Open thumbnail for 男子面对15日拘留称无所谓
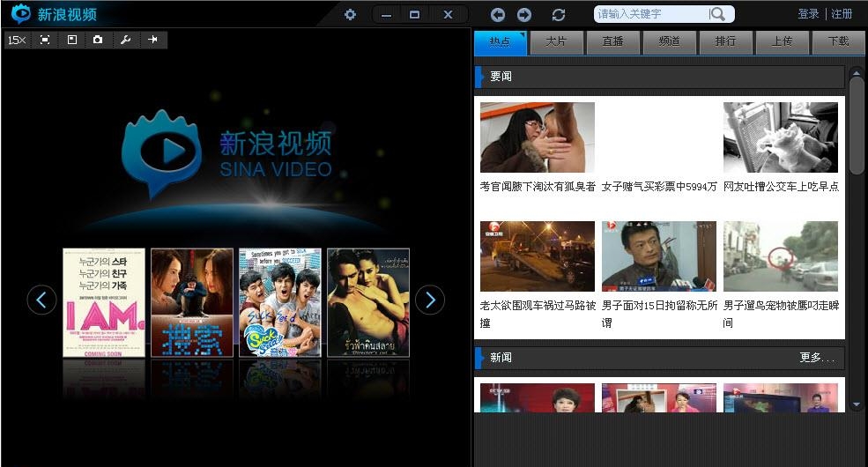 tap(659, 256)
